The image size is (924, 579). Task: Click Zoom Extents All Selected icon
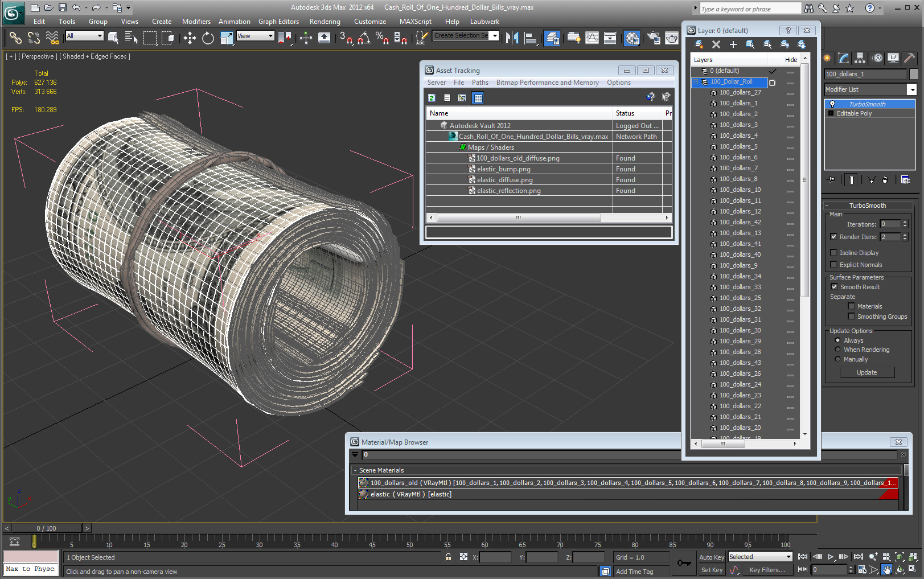[913, 557]
